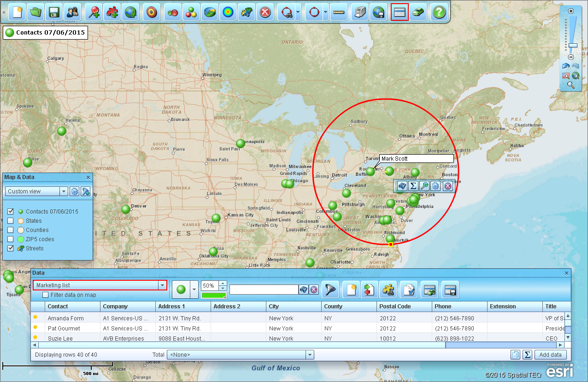Open the green marker symbol dropdown arrow

(194, 289)
